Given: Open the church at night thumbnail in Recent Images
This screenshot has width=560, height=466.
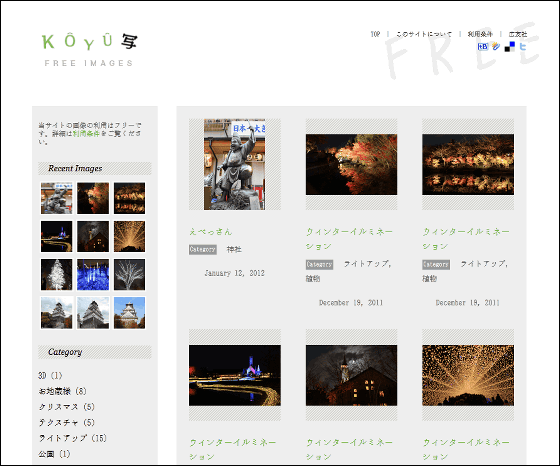Looking at the screenshot, I should (93, 236).
